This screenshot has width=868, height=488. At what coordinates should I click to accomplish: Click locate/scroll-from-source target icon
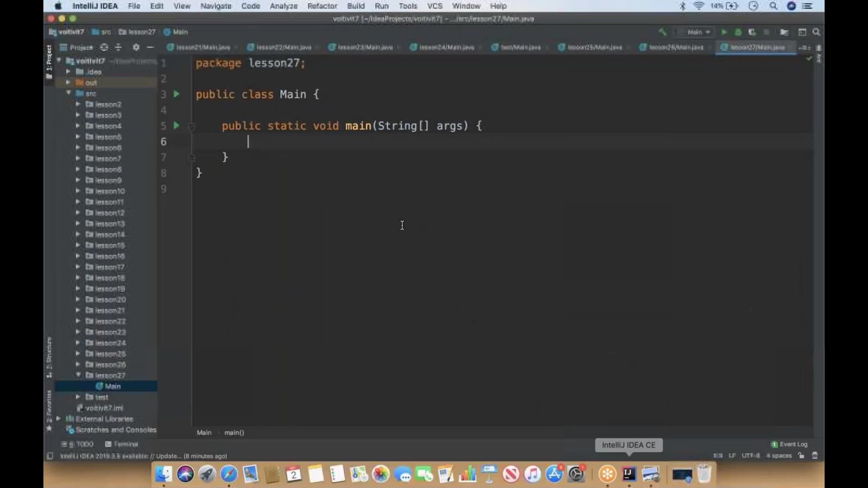[104, 47]
